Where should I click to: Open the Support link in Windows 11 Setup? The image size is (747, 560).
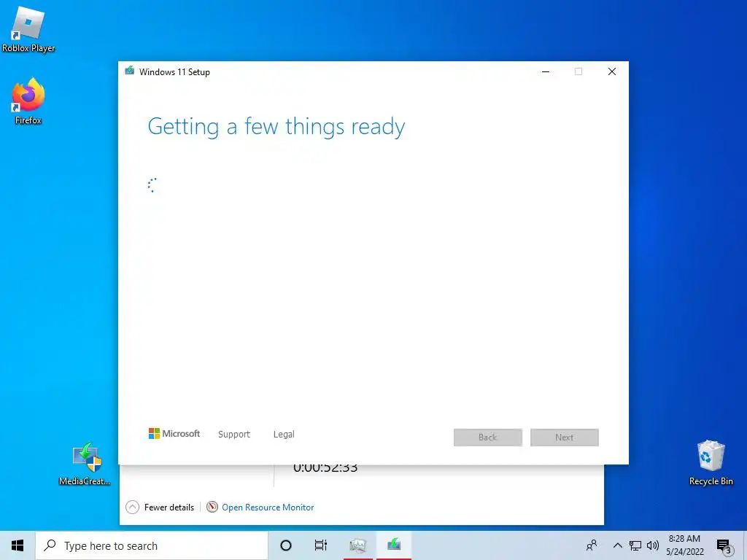(234, 435)
